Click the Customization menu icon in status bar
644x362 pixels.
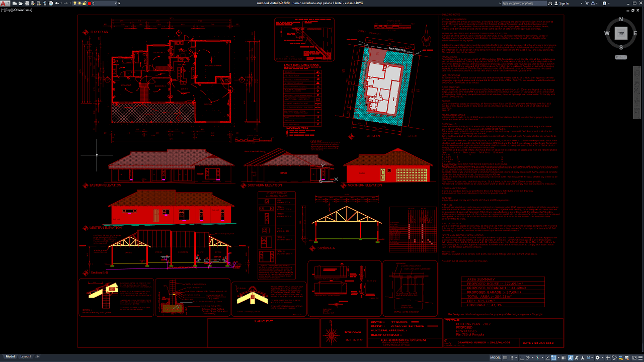640,357
